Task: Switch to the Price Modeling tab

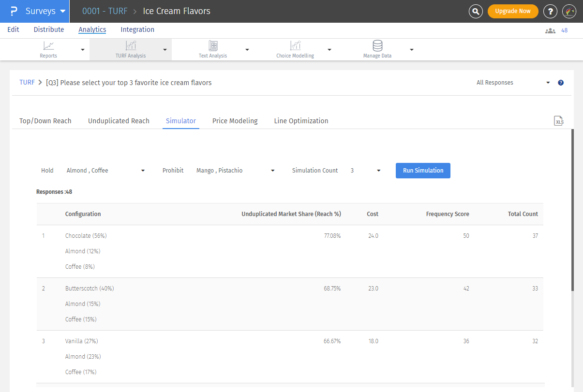Action: [x=235, y=121]
